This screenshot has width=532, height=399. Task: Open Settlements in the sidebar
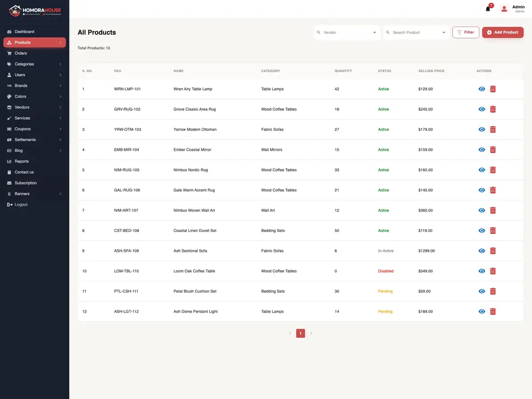click(35, 140)
